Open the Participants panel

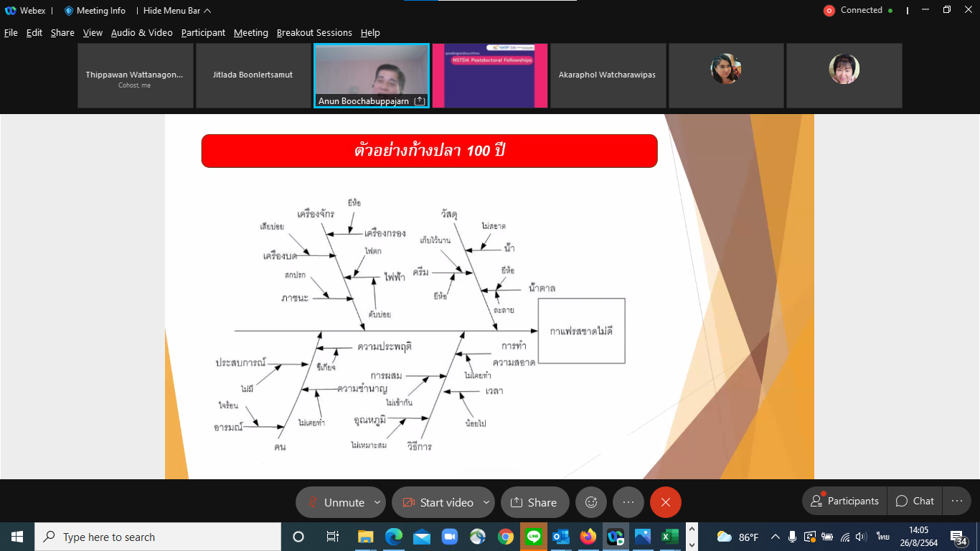[844, 501]
